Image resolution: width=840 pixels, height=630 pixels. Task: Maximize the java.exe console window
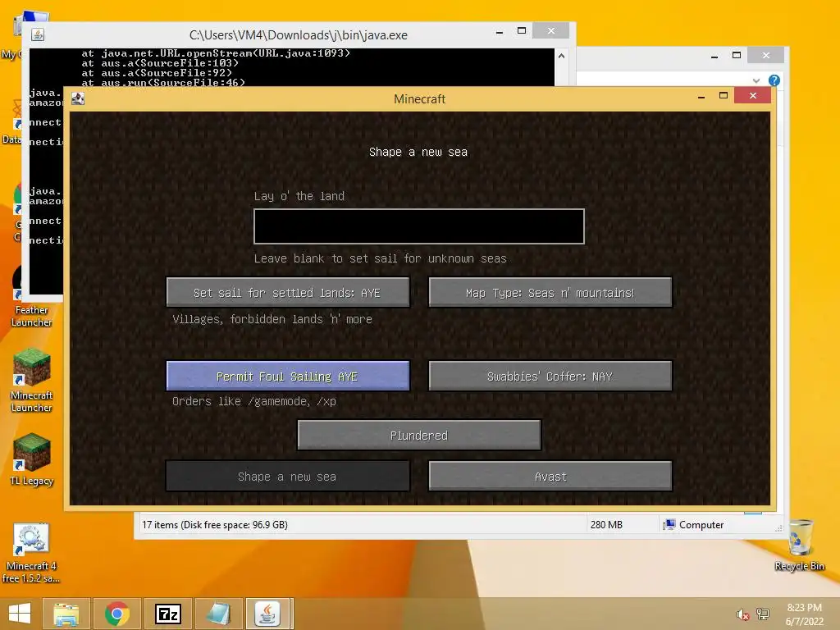pos(521,31)
